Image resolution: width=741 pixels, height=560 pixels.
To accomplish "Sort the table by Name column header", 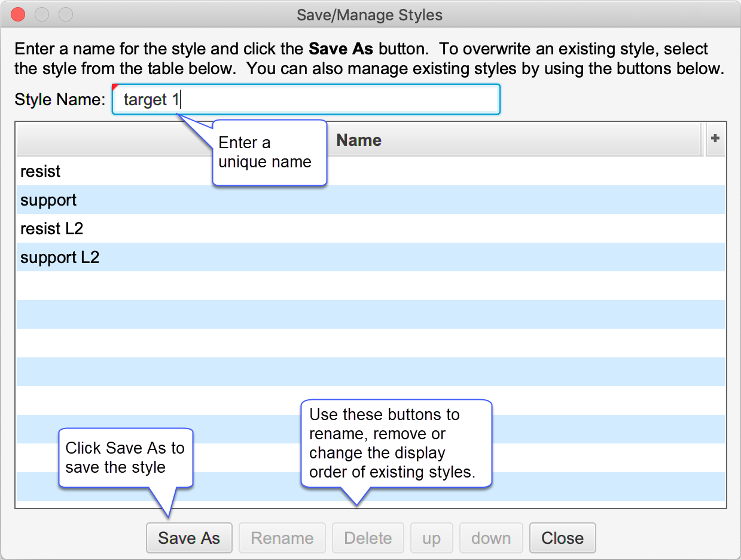I will pos(359,140).
